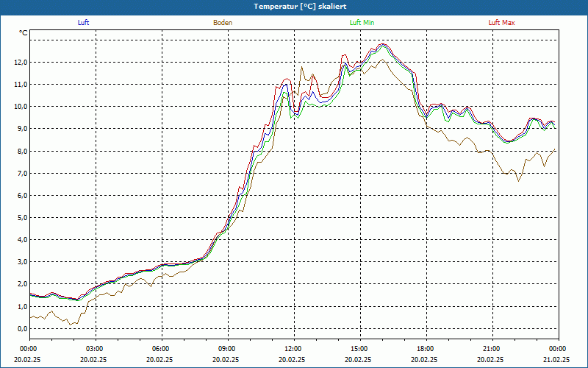This screenshot has height=368, width=588.
Task: Click the blue 'Luft' legend label
Action: pyautogui.click(x=83, y=23)
